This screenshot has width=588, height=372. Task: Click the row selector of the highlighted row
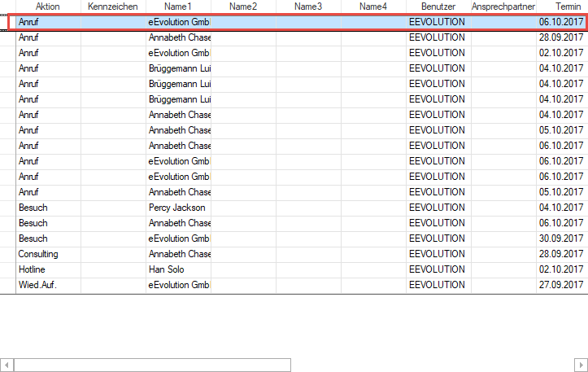(x=7, y=22)
